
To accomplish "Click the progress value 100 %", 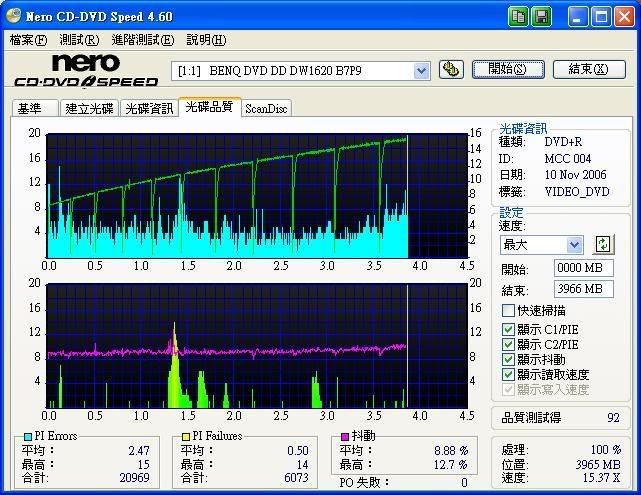I will (606, 450).
